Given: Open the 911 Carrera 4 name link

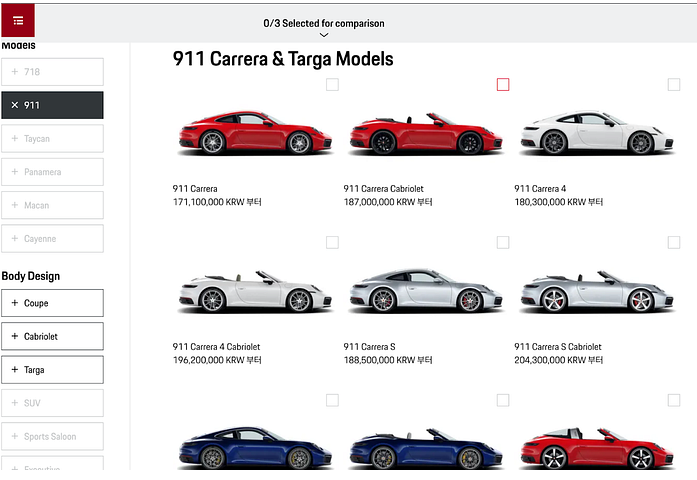Looking at the screenshot, I should [540, 188].
